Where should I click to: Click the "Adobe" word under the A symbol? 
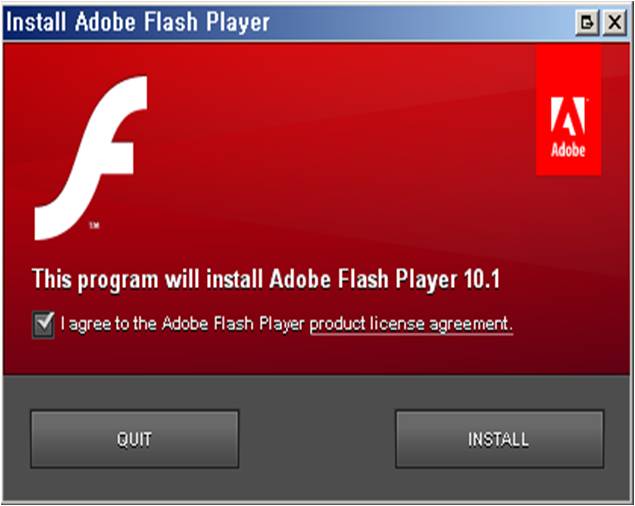568,150
